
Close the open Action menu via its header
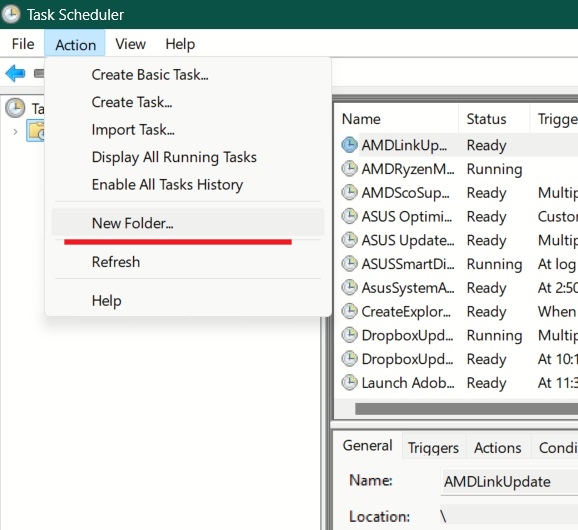pyautogui.click(x=75, y=44)
